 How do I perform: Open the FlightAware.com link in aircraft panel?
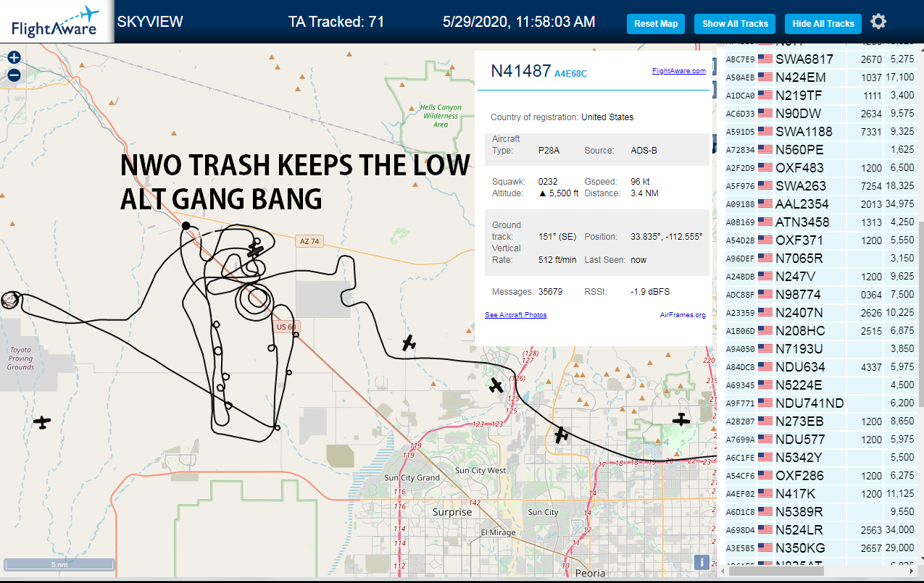coord(678,71)
